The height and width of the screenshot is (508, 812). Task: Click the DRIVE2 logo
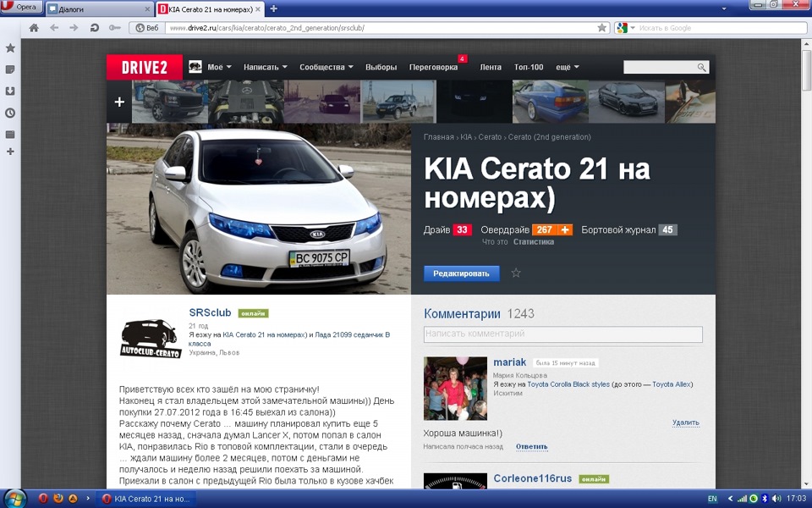(145, 68)
